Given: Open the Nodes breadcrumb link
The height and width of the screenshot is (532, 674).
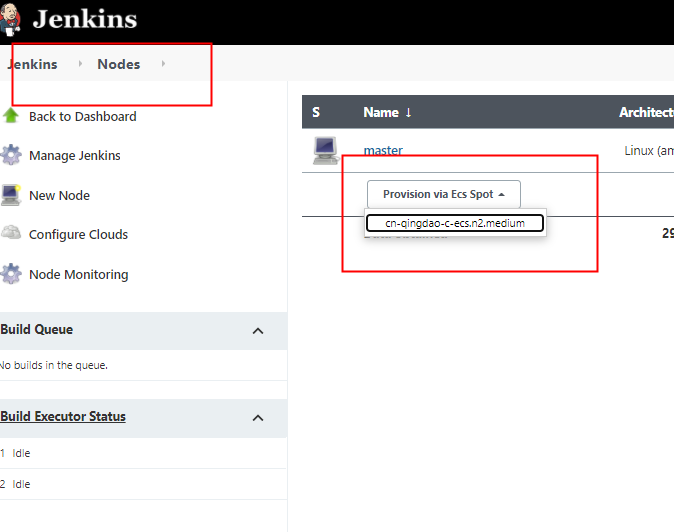Looking at the screenshot, I should 119,64.
